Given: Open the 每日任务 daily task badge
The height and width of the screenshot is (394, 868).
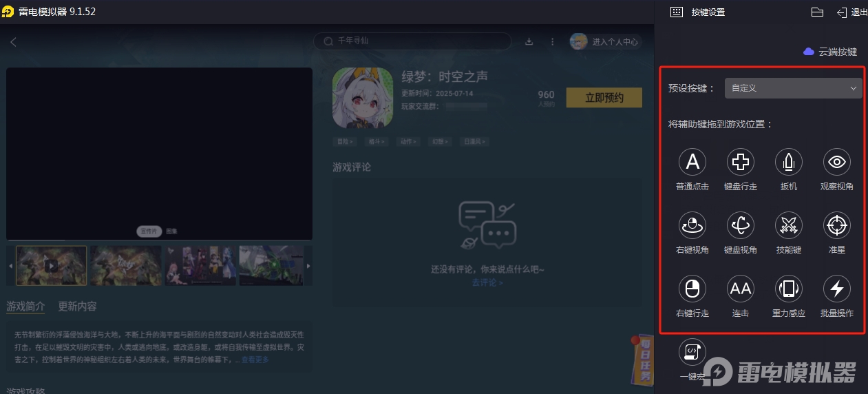Looking at the screenshot, I should point(642,360).
